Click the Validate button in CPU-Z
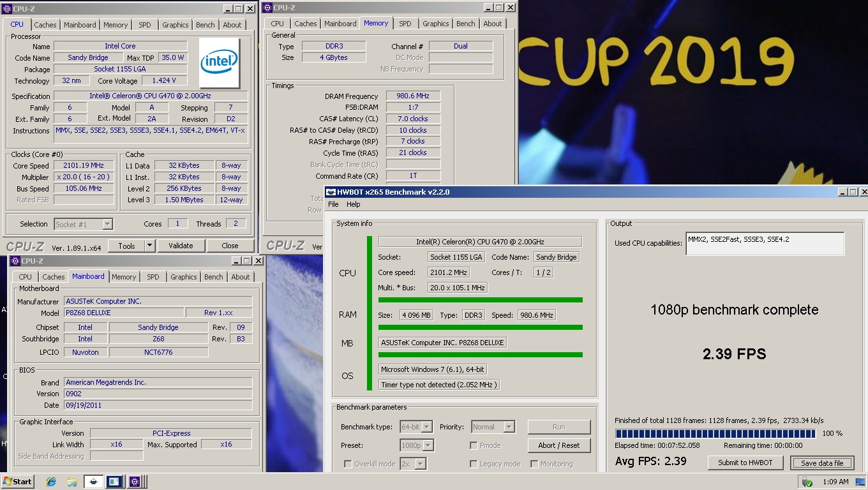The width and height of the screenshot is (868, 490). pyautogui.click(x=181, y=246)
